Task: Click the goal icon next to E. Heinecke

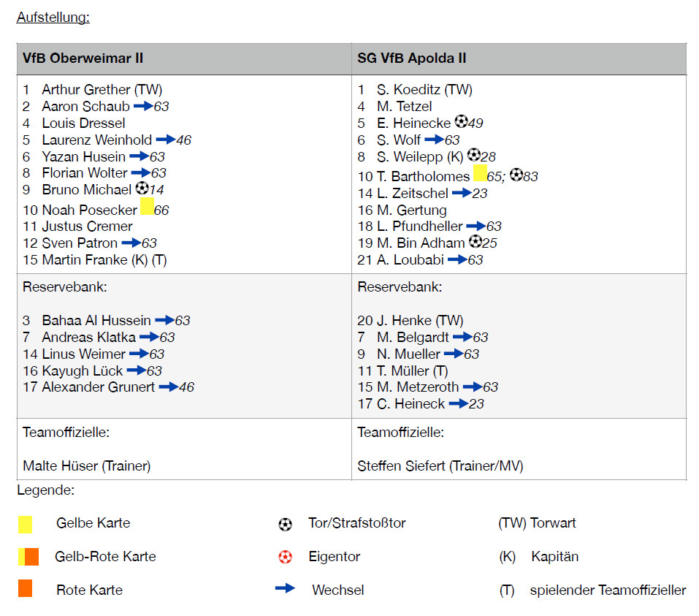Action: (460, 121)
